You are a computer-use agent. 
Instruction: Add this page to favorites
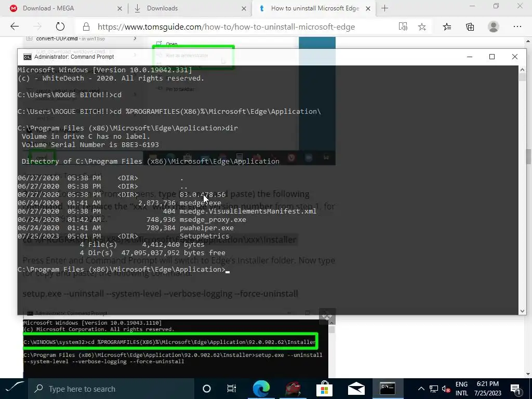click(x=422, y=27)
